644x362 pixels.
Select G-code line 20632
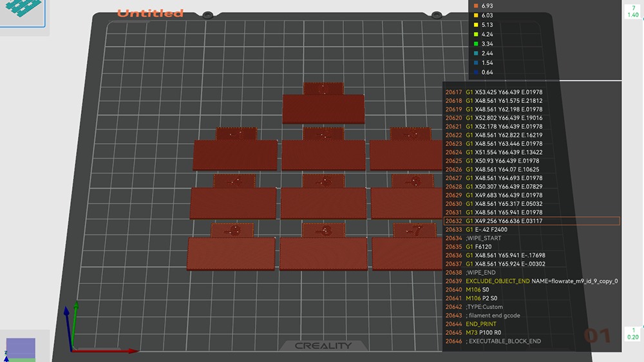pyautogui.click(x=531, y=221)
